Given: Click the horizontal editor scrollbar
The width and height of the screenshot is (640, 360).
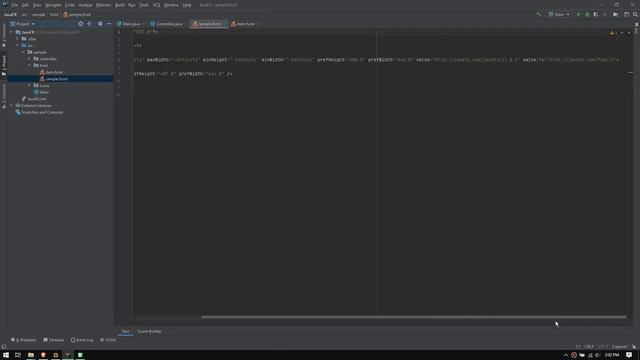Looking at the screenshot, I should pyautogui.click(x=414, y=317).
